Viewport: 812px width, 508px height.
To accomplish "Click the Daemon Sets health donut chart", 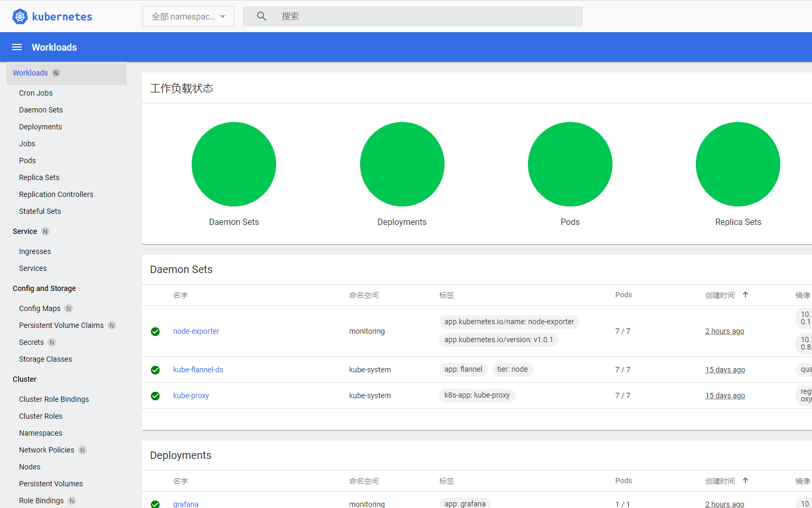I will [234, 164].
